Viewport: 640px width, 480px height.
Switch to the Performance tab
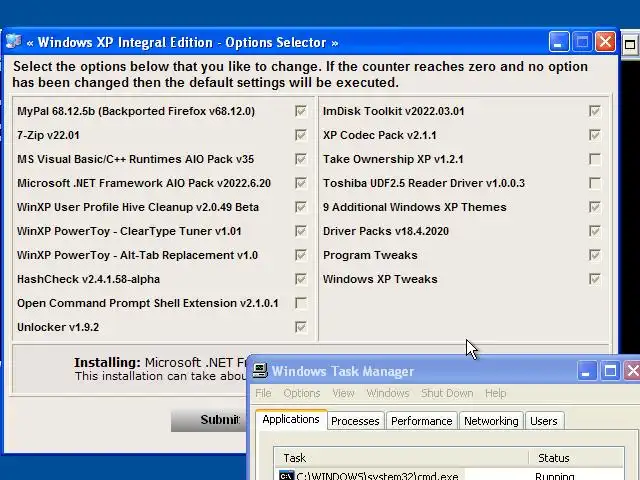[x=422, y=421]
